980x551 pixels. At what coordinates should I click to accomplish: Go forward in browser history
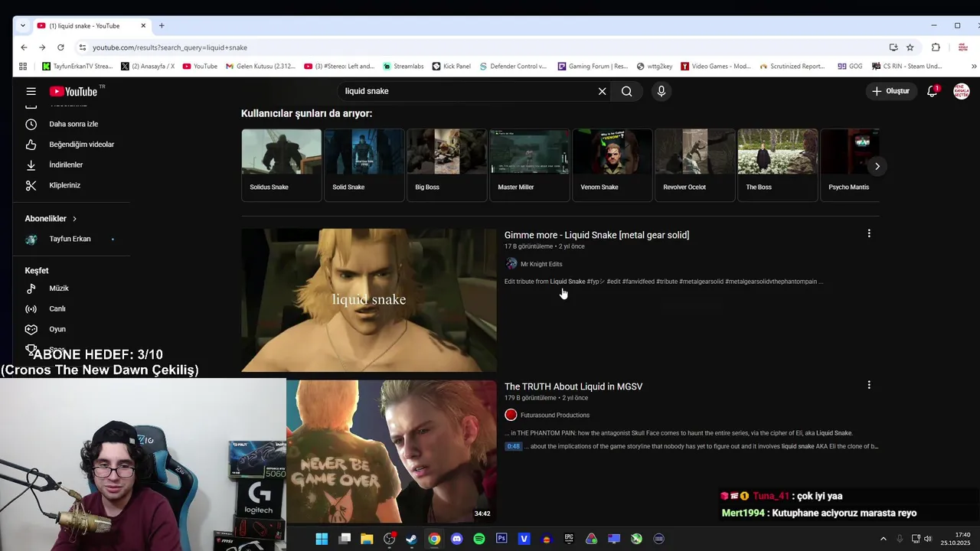click(x=42, y=47)
